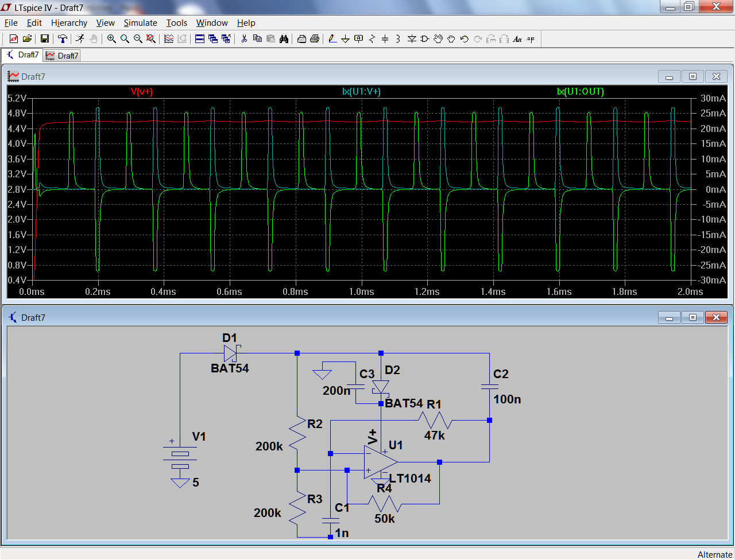Click the Halt simulation hand icon

point(94,38)
